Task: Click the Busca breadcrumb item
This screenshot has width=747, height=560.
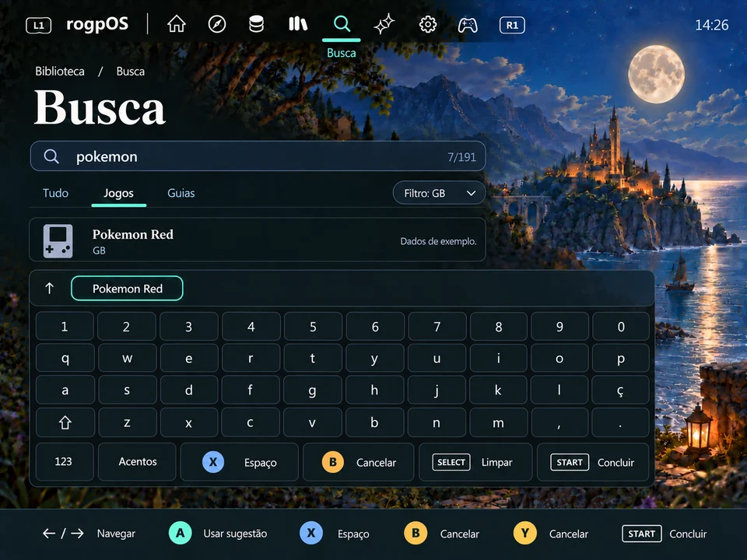Action: click(x=131, y=72)
